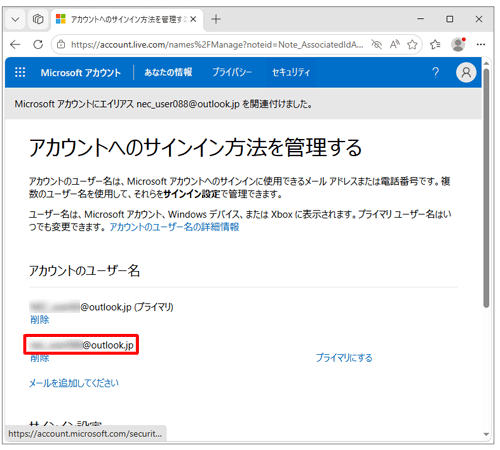Start Read aloud from address bar
This screenshot has height=450, width=500.
pos(395,44)
